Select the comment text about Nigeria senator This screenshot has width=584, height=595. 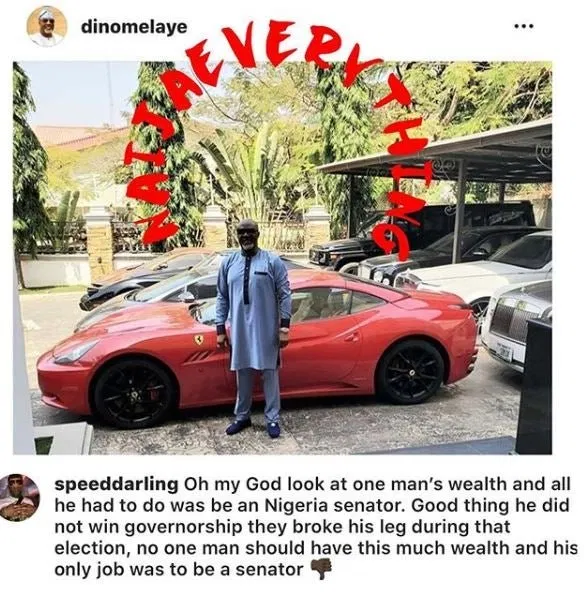(x=315, y=527)
